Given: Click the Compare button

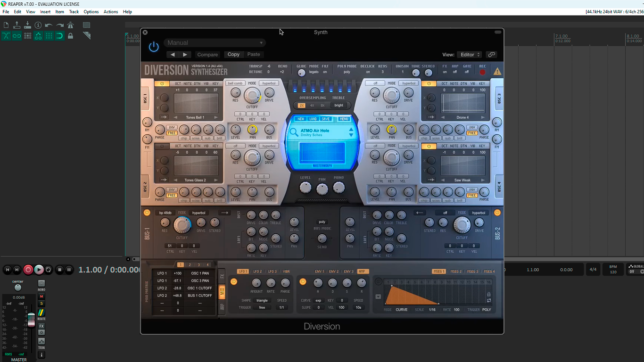Looking at the screenshot, I should pos(207,55).
